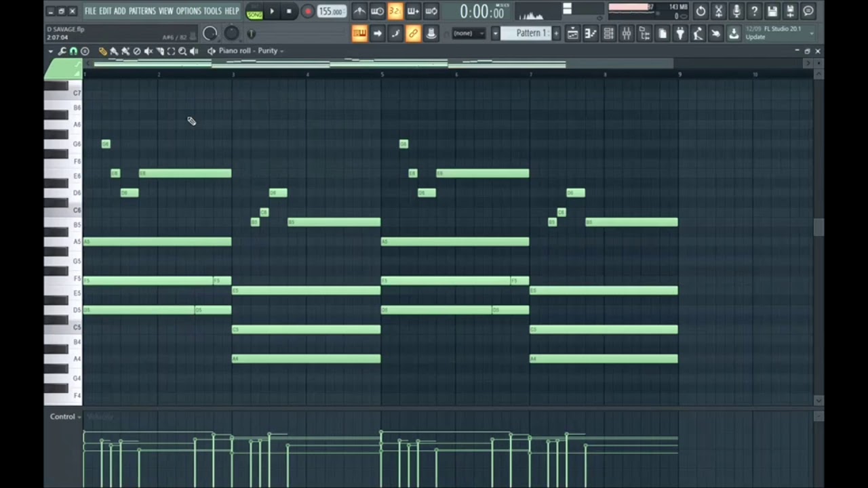Toggle wait for input to start
The height and width of the screenshot is (488, 868).
coord(378,11)
